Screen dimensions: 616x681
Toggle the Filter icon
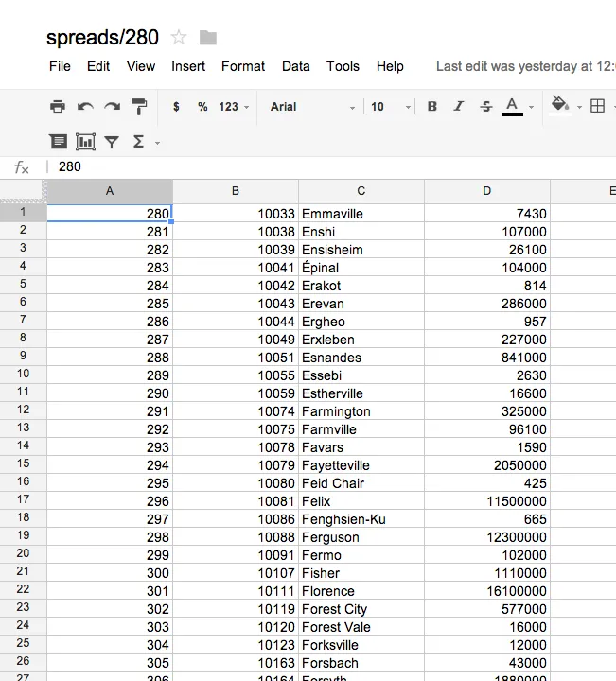coord(112,142)
